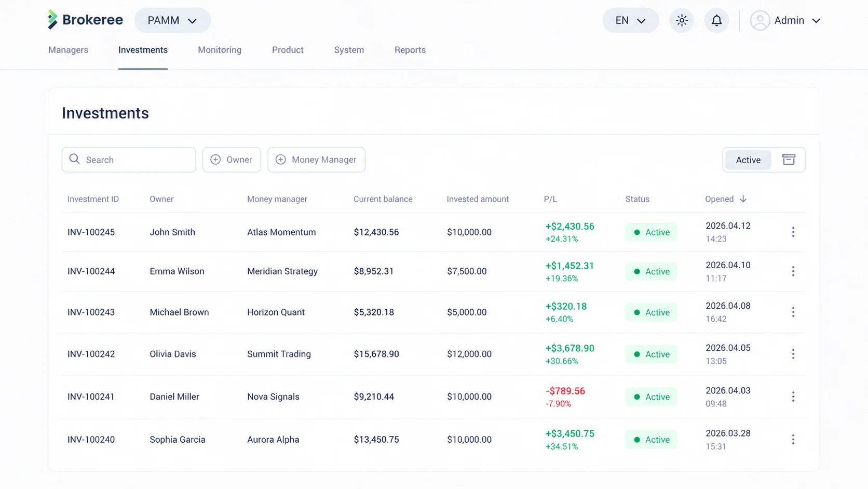Open row actions menu for INV-100242
The image size is (868, 489).
[x=793, y=354]
